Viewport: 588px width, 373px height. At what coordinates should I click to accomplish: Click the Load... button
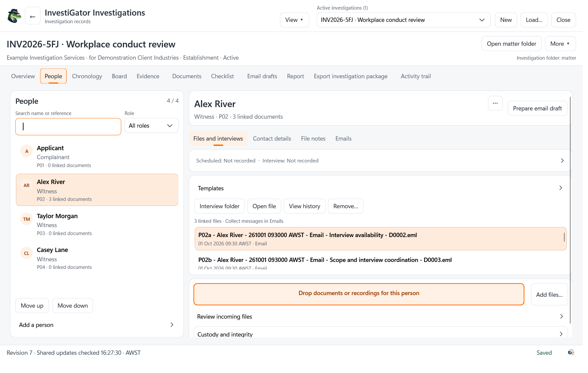(x=534, y=20)
